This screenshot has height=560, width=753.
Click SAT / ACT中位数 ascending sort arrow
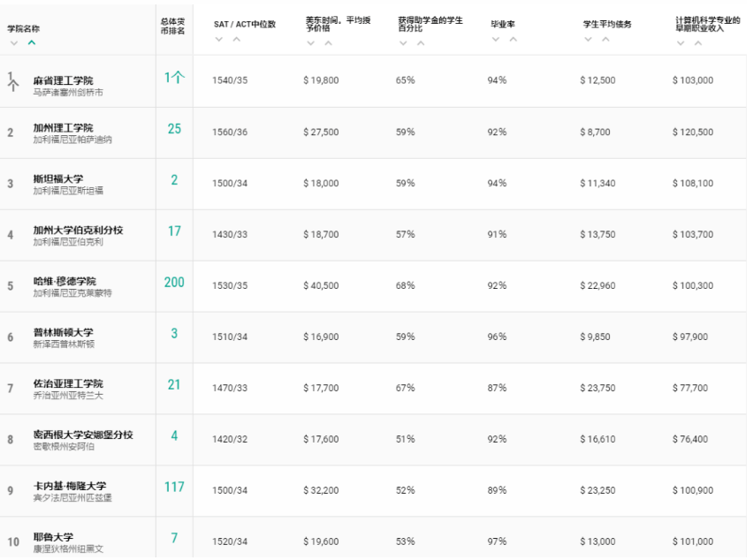[237, 39]
